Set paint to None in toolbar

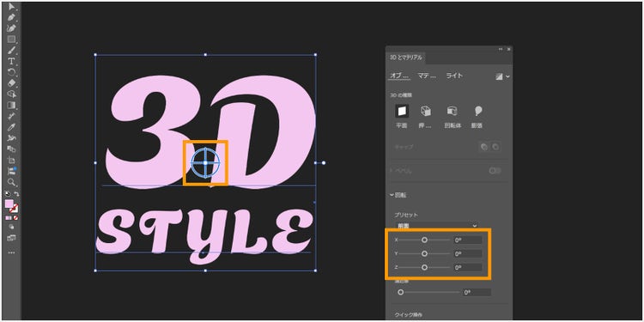16,218
